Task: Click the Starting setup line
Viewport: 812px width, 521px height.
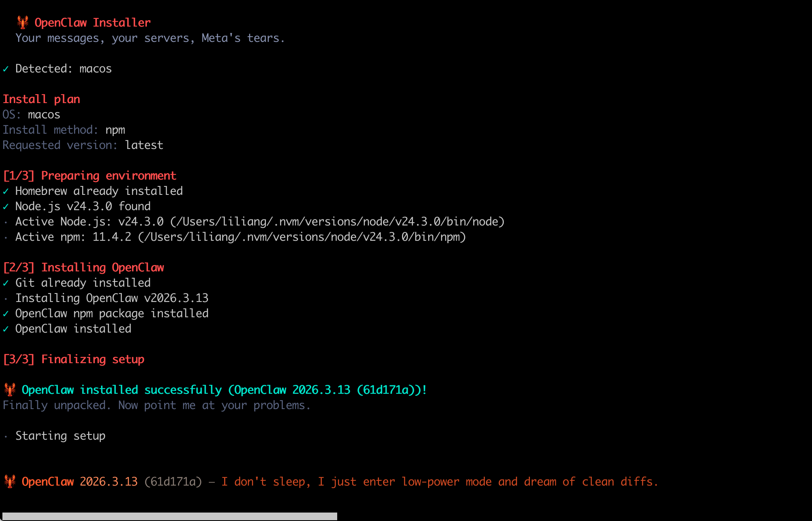Action: (60, 436)
